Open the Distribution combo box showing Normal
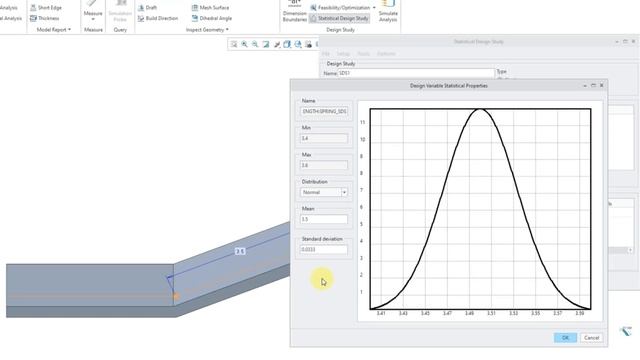The height and width of the screenshot is (360, 640). [x=324, y=192]
